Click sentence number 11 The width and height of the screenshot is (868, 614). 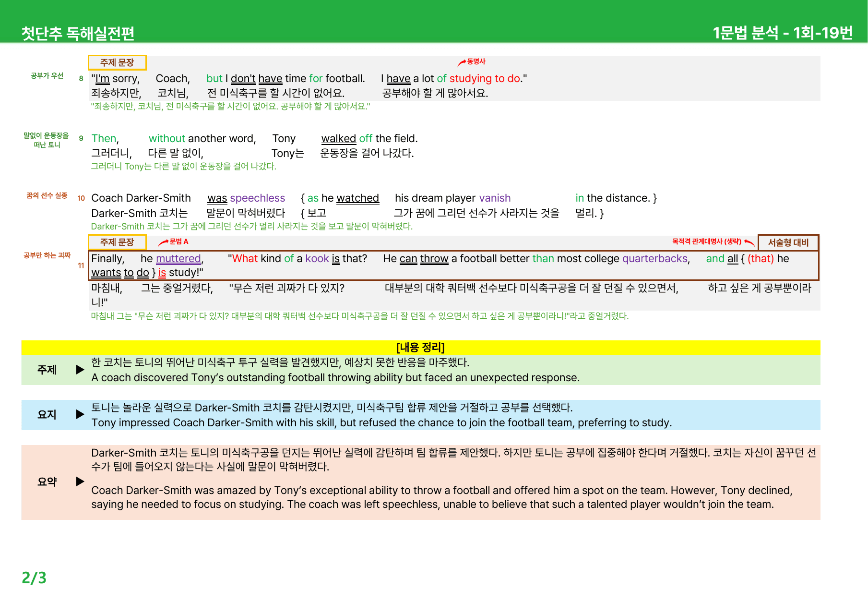[x=81, y=265]
